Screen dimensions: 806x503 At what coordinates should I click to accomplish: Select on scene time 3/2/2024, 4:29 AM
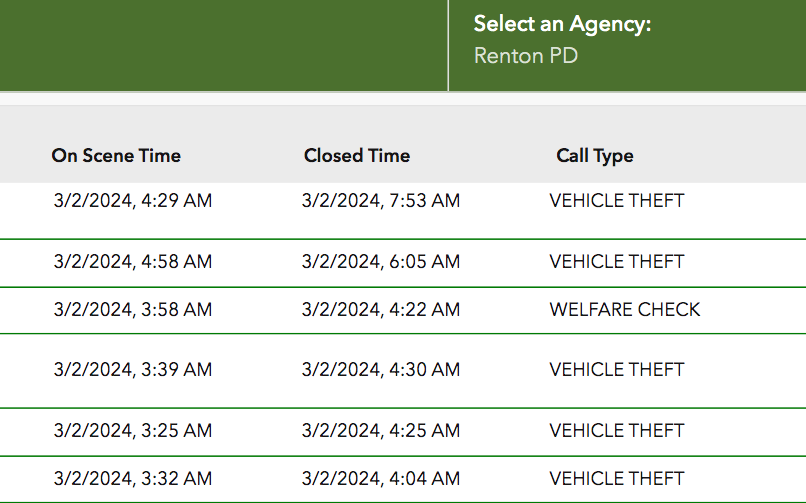[x=133, y=201]
